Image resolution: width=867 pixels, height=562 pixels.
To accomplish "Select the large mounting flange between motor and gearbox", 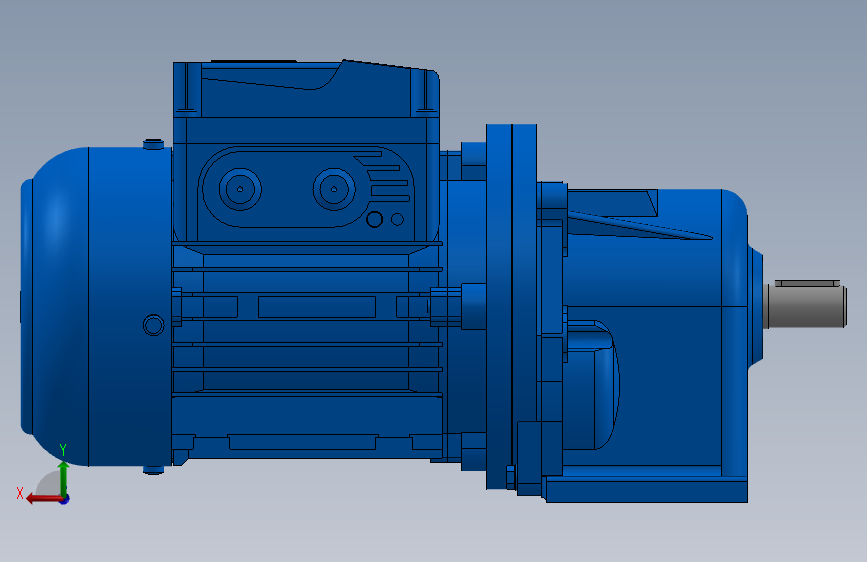I will pyautogui.click(x=511, y=306).
